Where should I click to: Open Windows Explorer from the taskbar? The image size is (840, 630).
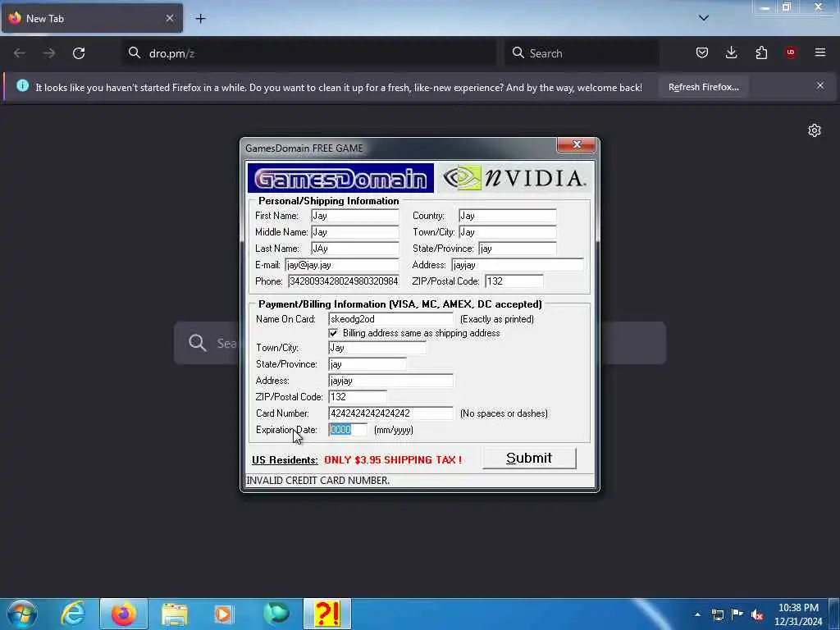pos(175,614)
